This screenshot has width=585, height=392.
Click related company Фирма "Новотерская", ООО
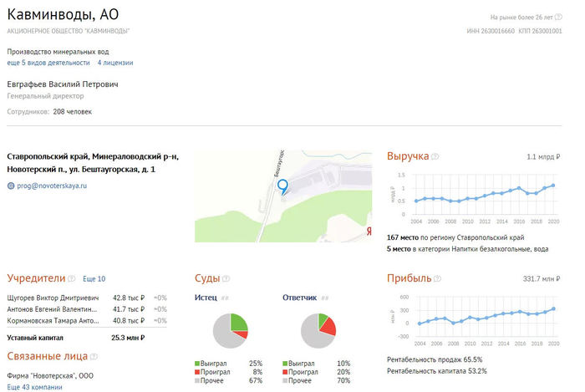pos(50,376)
